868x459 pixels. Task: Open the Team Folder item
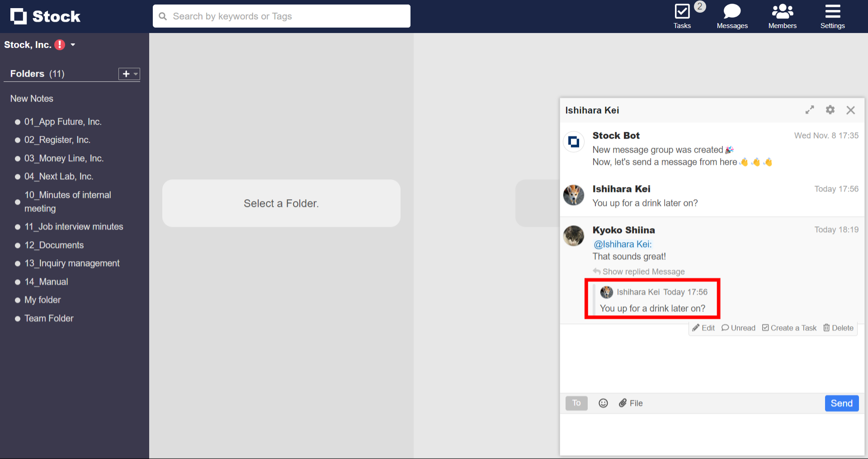[48, 318]
